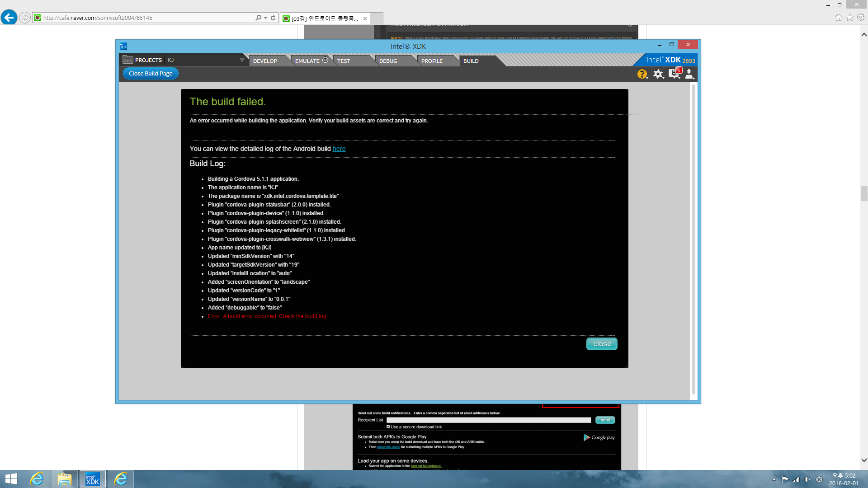Screen dimensions: 868x488
Task: Open the XDK notifications icon with badge
Action: pos(675,74)
